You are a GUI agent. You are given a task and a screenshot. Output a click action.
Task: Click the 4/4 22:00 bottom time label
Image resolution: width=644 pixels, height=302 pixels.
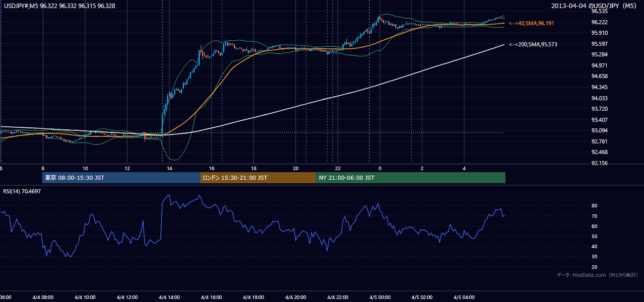(338, 297)
